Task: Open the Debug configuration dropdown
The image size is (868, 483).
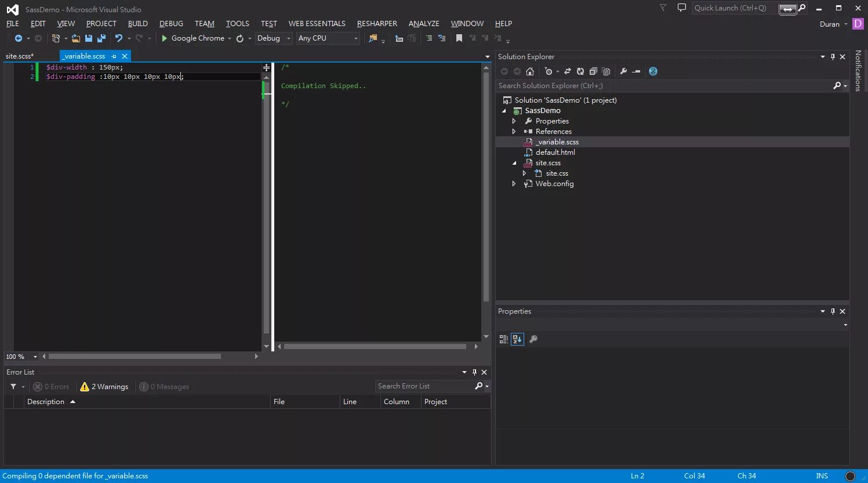Action: (274, 38)
